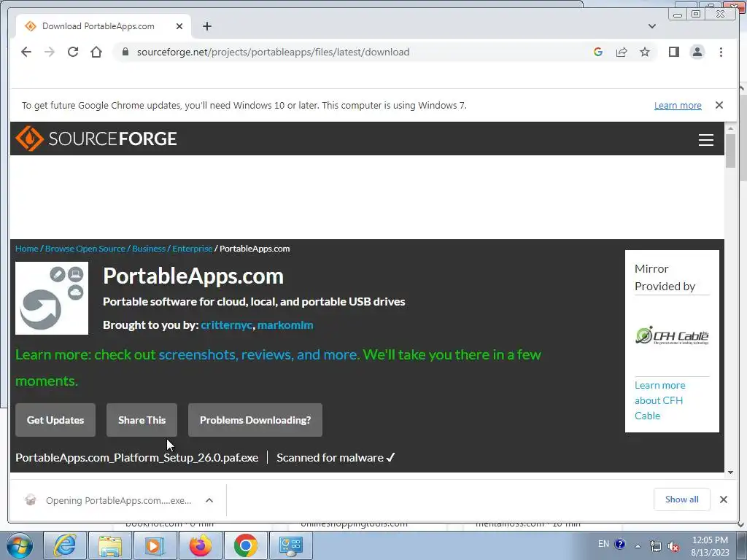Open markomlm profile link

pos(285,325)
